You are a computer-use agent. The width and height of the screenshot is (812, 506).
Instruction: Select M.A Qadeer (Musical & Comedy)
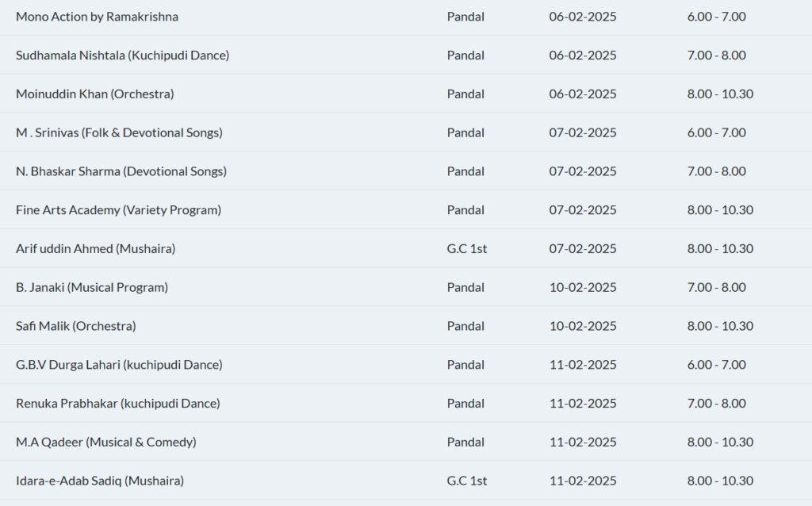coord(105,442)
